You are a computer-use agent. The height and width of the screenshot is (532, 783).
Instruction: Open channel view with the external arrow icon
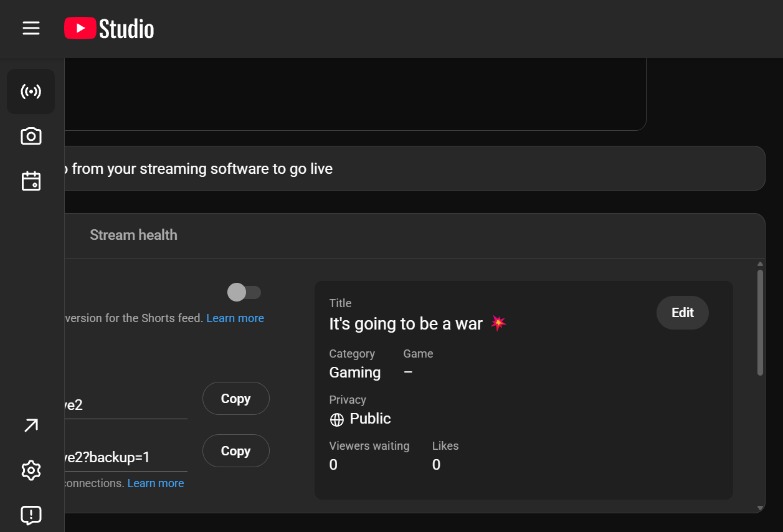click(31, 425)
